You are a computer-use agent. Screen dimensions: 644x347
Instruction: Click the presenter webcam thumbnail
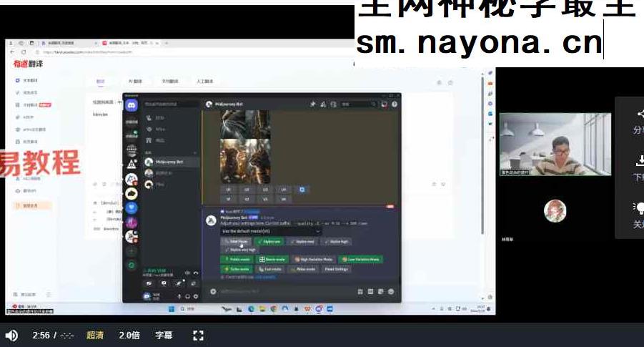(x=555, y=145)
